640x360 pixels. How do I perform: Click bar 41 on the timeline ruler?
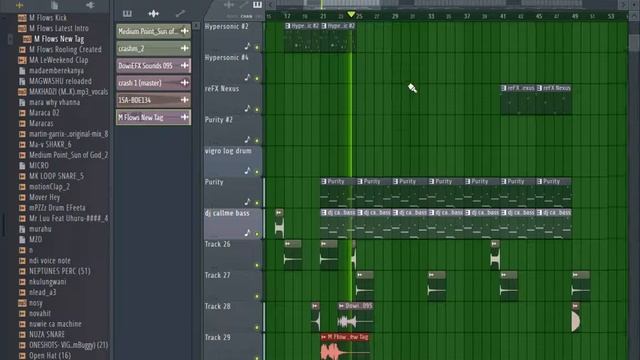[x=503, y=16]
